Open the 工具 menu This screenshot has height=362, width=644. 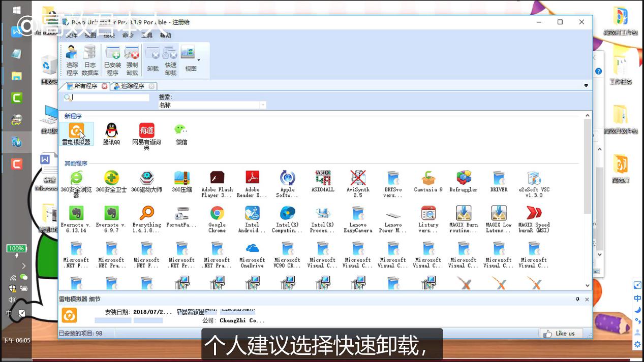(146, 35)
